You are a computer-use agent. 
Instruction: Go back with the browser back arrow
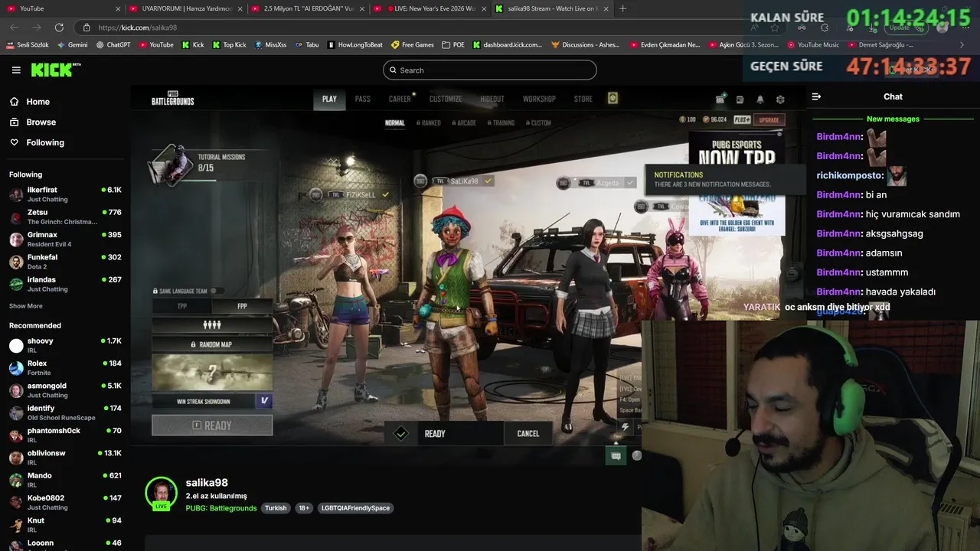pos(14,28)
